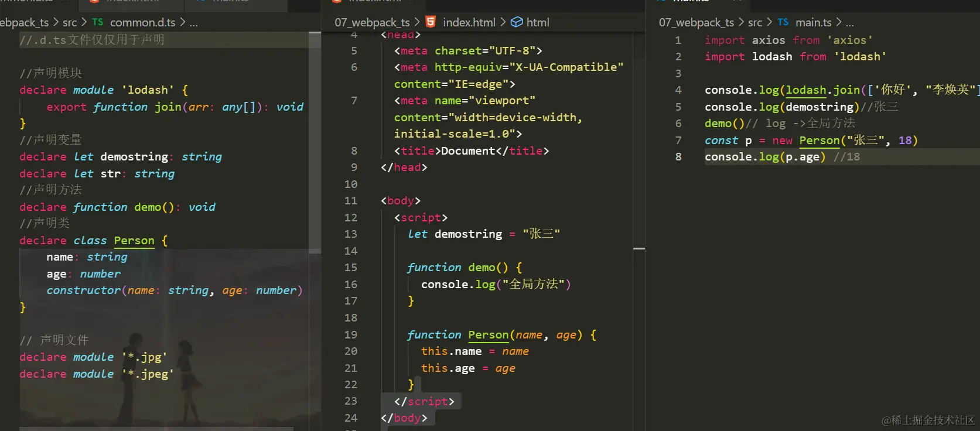
Task: Click console.log(p.age) in main.ts
Action: pos(765,156)
